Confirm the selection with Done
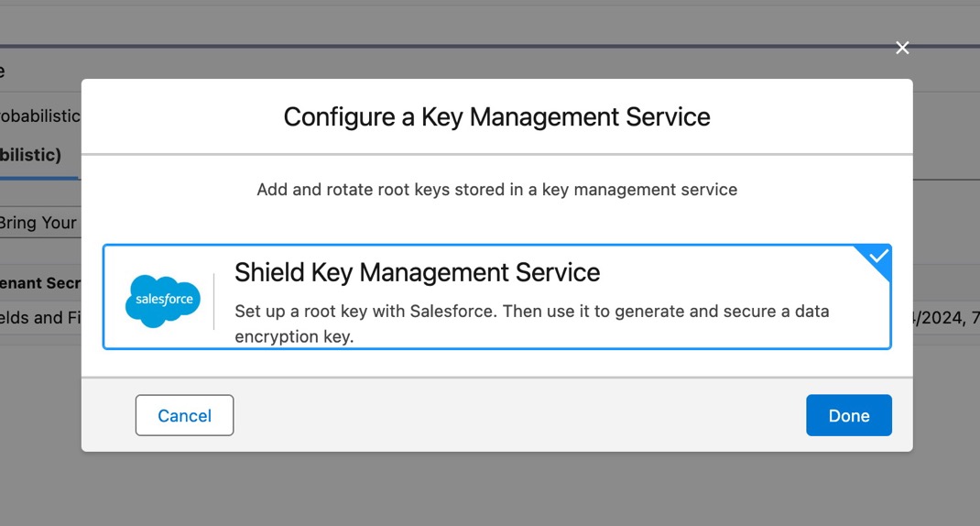Image resolution: width=980 pixels, height=526 pixels. [849, 415]
